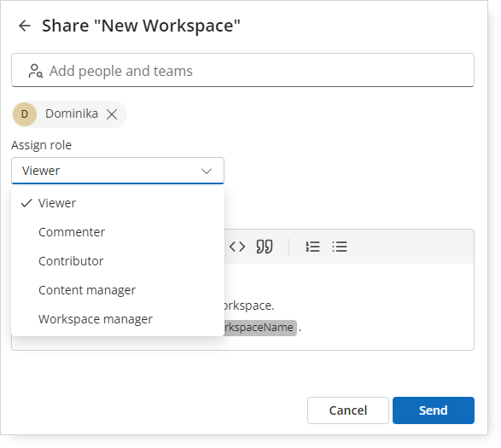Select the checked Viewer option

pos(118,203)
